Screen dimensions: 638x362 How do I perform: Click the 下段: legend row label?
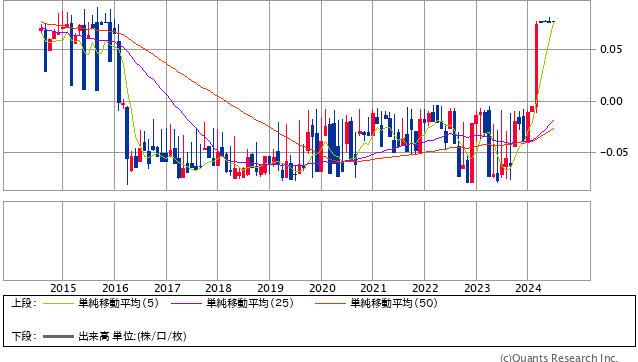click(24, 336)
